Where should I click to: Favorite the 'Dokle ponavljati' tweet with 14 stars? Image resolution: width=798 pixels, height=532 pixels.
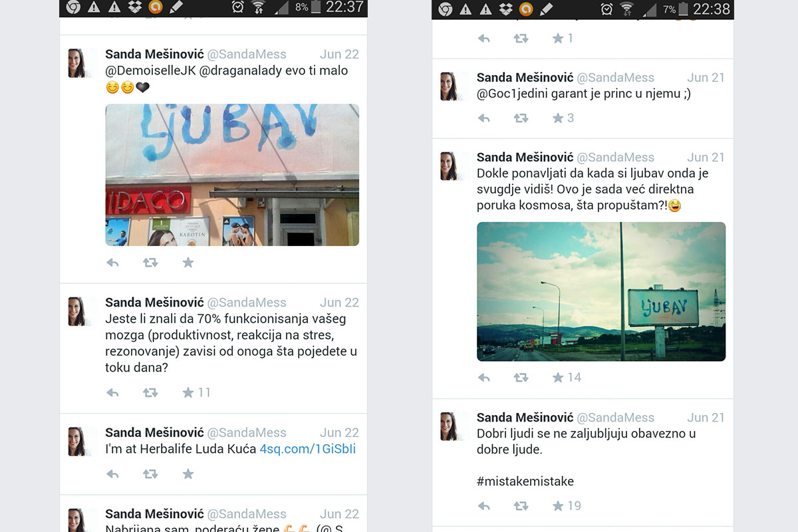(558, 378)
